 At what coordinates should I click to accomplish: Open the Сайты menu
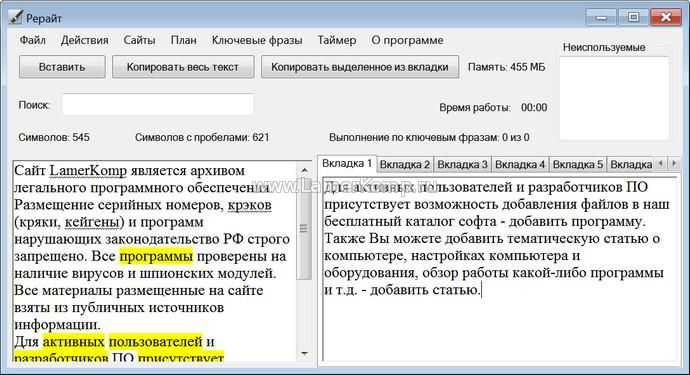[x=139, y=40]
